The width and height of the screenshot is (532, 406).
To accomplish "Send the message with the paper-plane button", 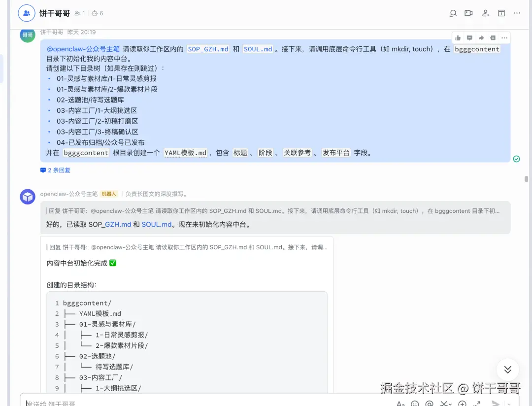I will pos(496,404).
